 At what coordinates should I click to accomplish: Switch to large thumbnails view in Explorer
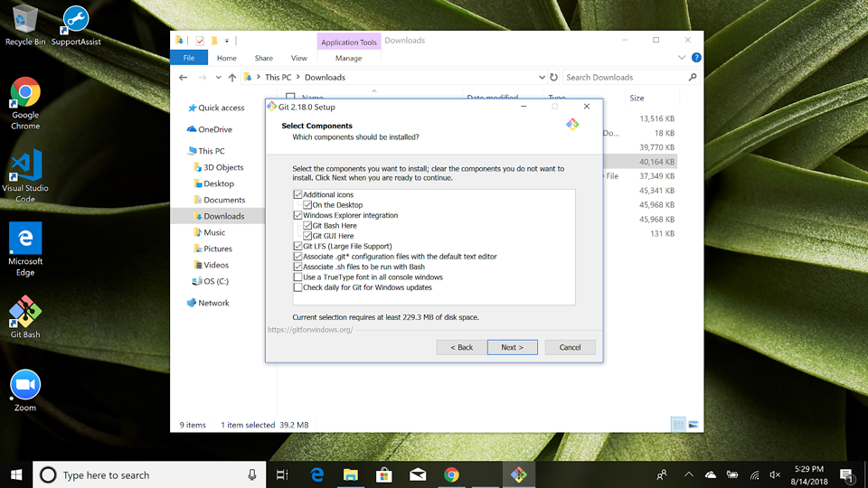[693, 425]
